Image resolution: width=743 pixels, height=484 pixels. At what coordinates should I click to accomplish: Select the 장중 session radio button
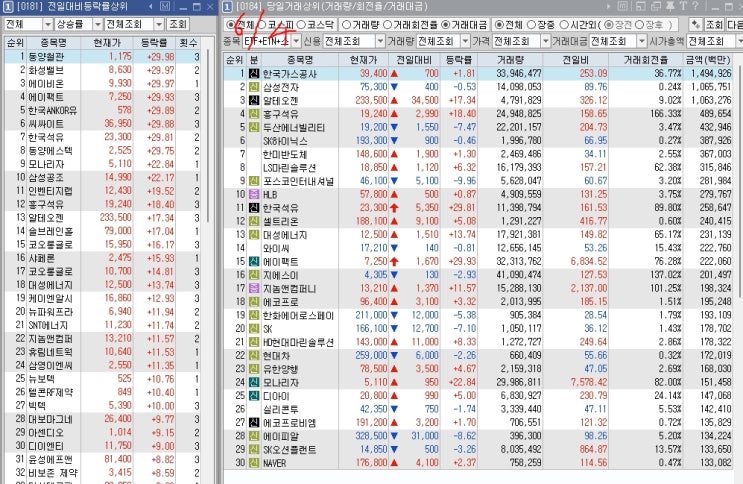[531, 24]
